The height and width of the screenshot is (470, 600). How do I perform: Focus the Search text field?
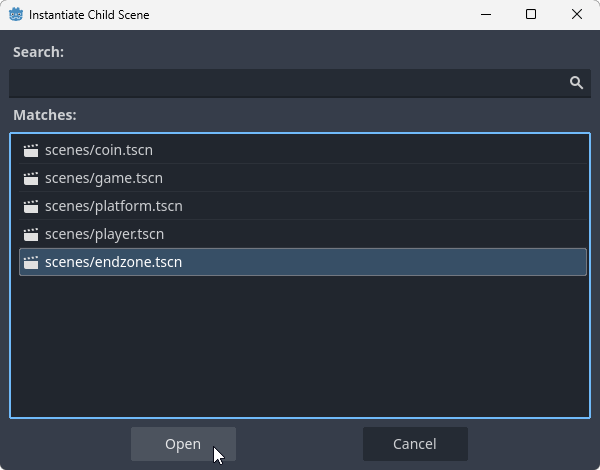pyautogui.click(x=285, y=83)
